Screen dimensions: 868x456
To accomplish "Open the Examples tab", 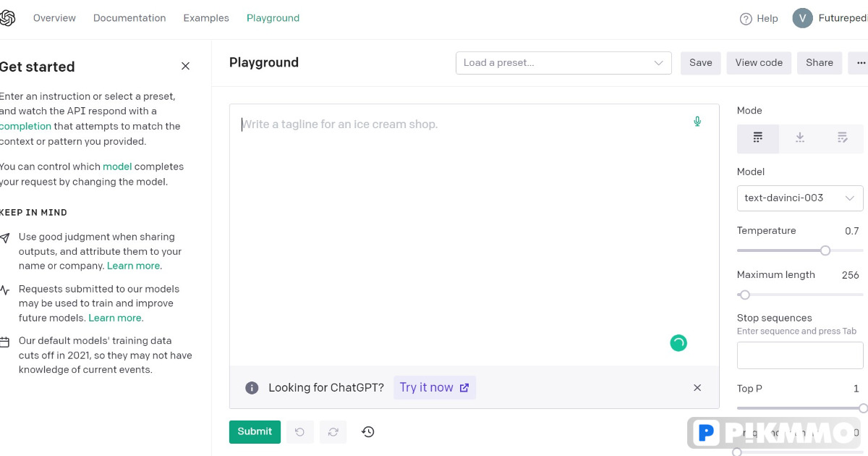I will pos(206,18).
